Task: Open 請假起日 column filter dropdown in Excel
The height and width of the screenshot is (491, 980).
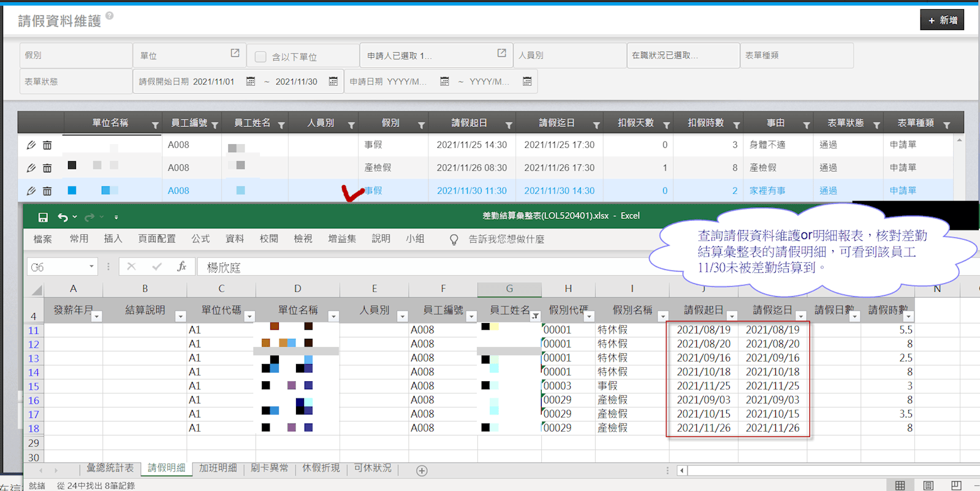Action: pyautogui.click(x=732, y=316)
